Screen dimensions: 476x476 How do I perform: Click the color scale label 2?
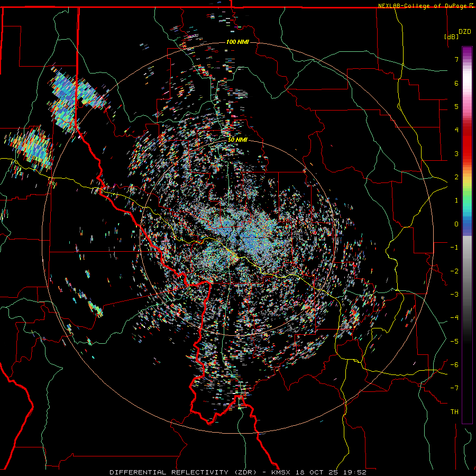[456, 177]
